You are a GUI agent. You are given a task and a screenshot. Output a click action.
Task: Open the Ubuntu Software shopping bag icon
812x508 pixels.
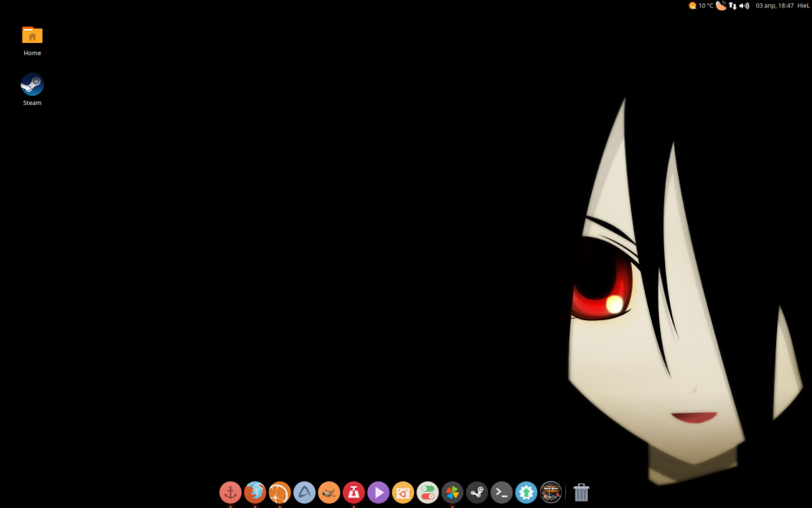[403, 493]
